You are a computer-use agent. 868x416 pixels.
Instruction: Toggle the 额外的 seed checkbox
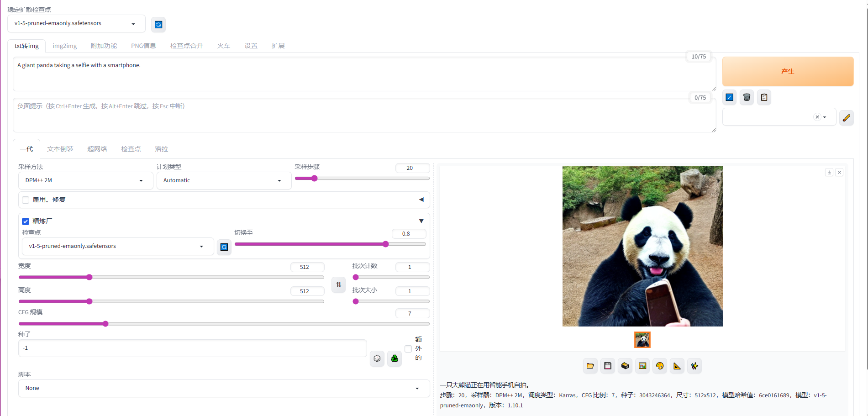tap(408, 349)
